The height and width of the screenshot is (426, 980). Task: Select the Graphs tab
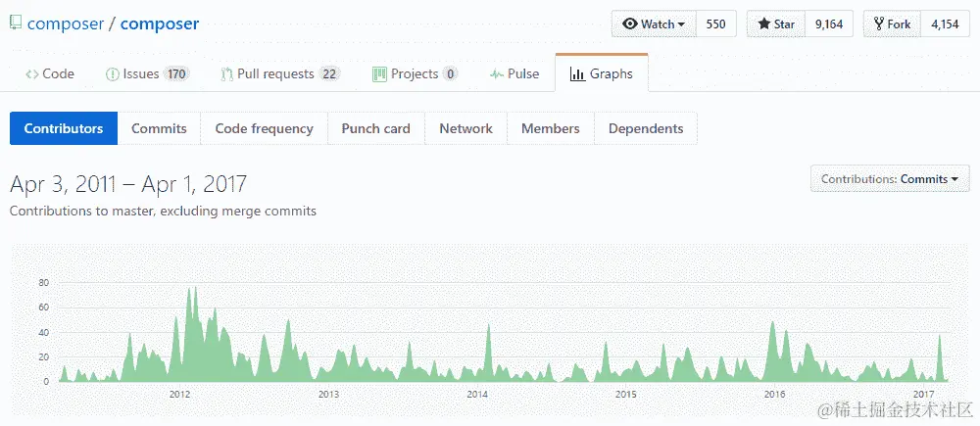602,73
